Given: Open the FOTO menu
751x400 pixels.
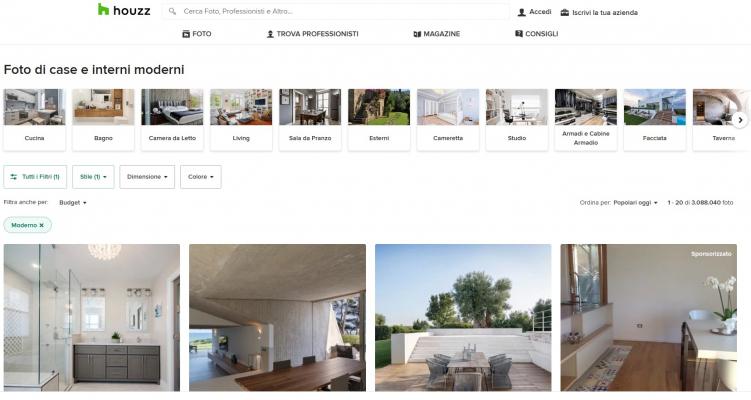Looking at the screenshot, I should coord(197,34).
